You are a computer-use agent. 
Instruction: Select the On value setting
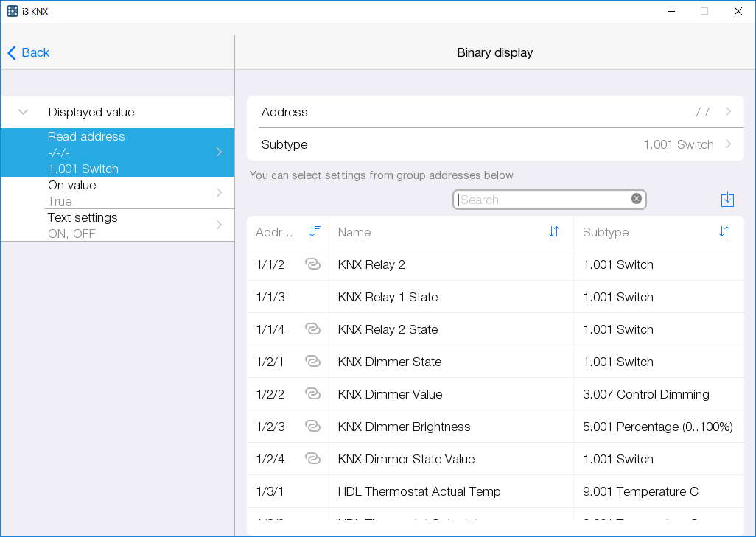coord(118,192)
